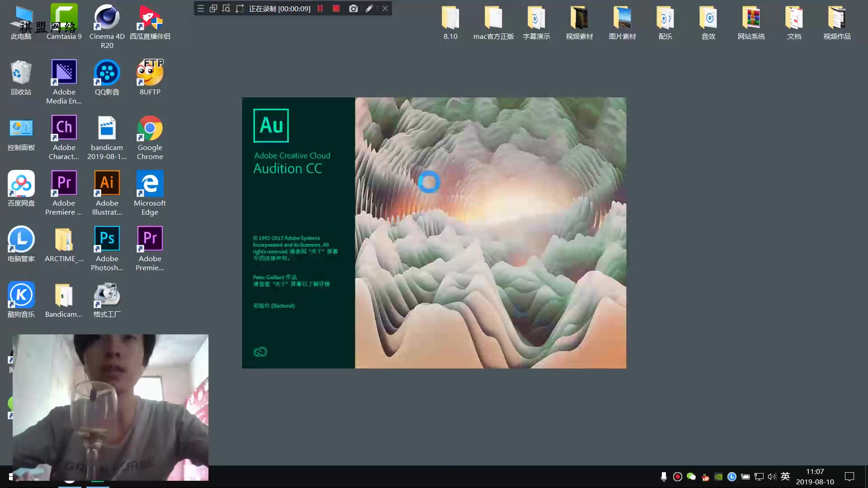The height and width of the screenshot is (488, 868).
Task: Open the 网站系统 archive icon
Action: pyautogui.click(x=751, y=22)
